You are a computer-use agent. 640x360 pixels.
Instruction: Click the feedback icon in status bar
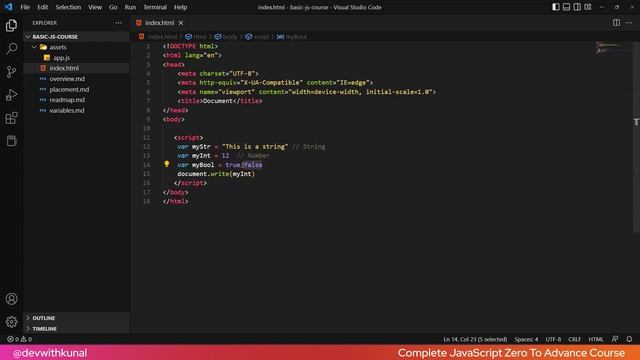[615, 339]
